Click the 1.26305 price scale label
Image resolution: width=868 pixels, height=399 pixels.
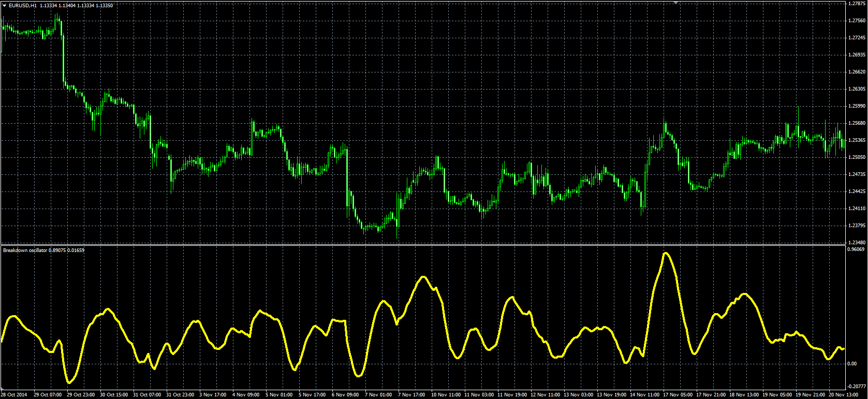pyautogui.click(x=857, y=89)
